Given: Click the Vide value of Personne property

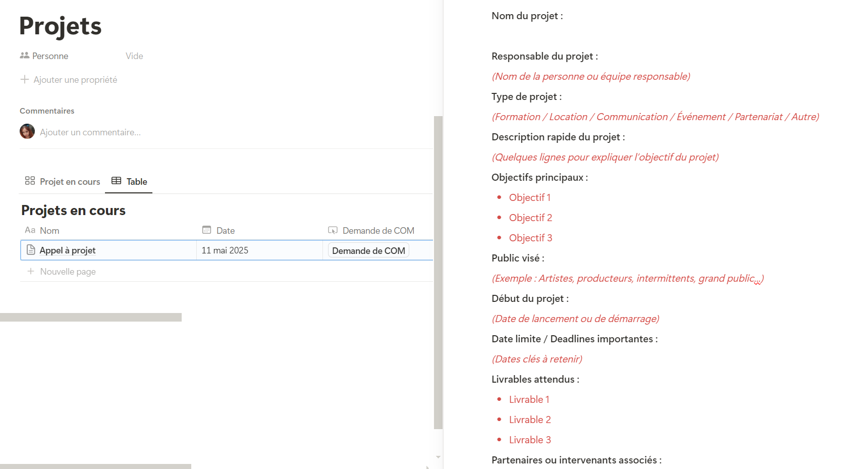Looking at the screenshot, I should pos(134,56).
